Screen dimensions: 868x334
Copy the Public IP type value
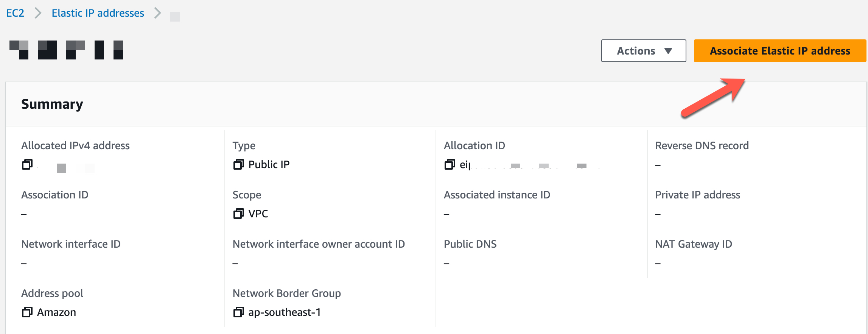(238, 165)
